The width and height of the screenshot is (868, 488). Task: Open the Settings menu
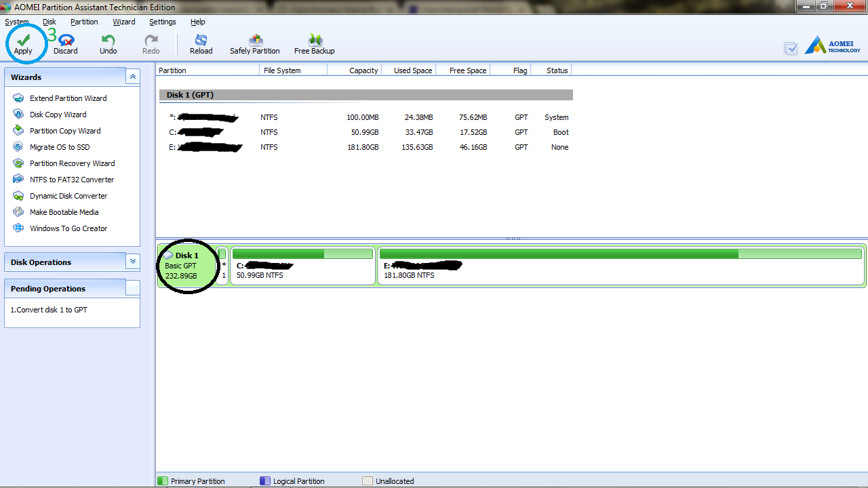click(x=163, y=22)
